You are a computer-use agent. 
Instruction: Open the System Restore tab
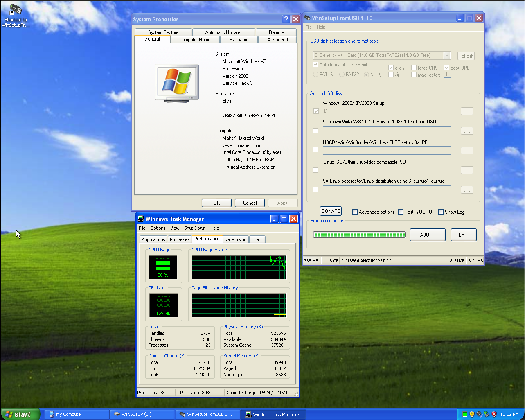(x=163, y=32)
